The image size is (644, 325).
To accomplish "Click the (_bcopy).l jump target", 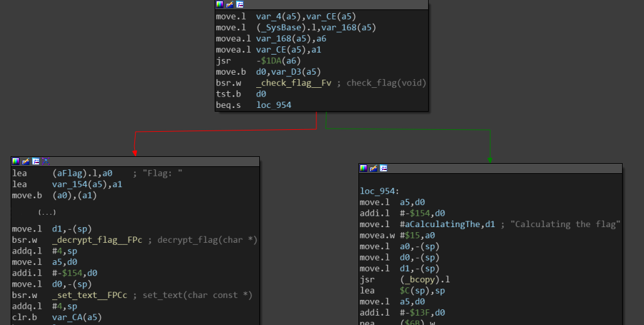I will (x=424, y=279).
